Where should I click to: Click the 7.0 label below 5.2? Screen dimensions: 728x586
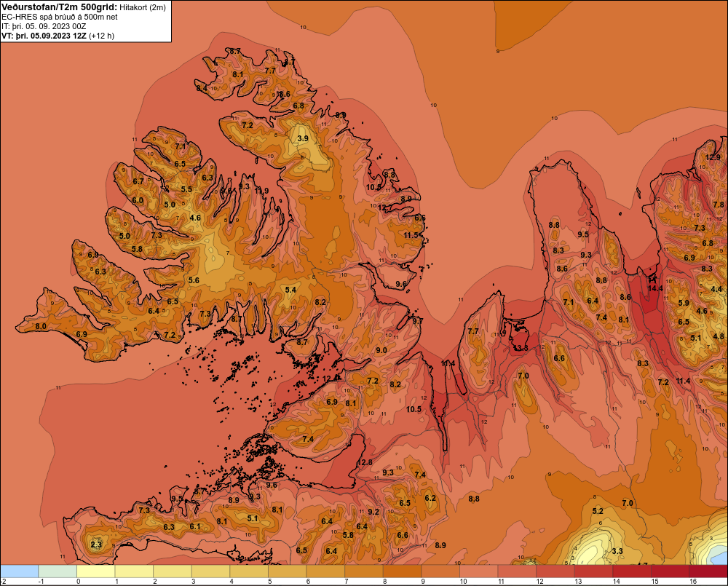(628, 503)
